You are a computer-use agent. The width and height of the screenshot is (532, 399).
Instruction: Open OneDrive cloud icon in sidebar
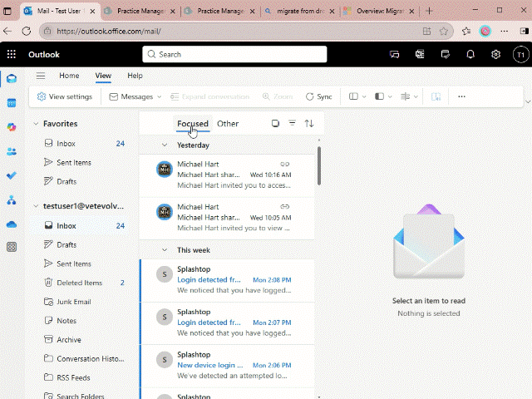point(12,224)
